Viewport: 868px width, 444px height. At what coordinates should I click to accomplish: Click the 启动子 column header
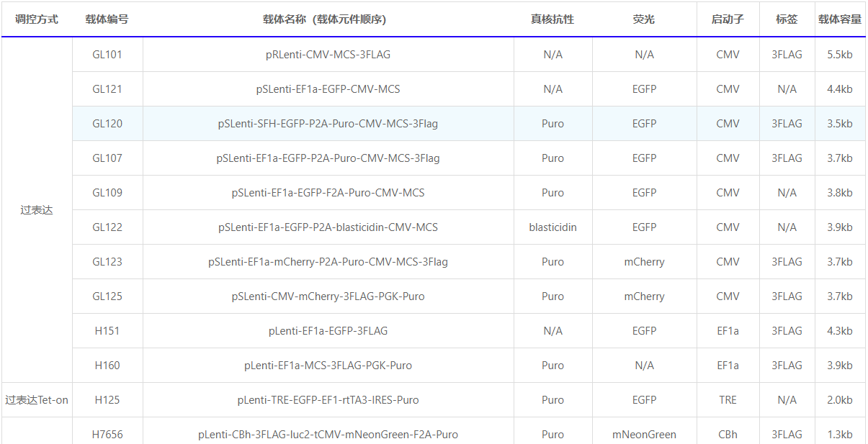tap(728, 19)
